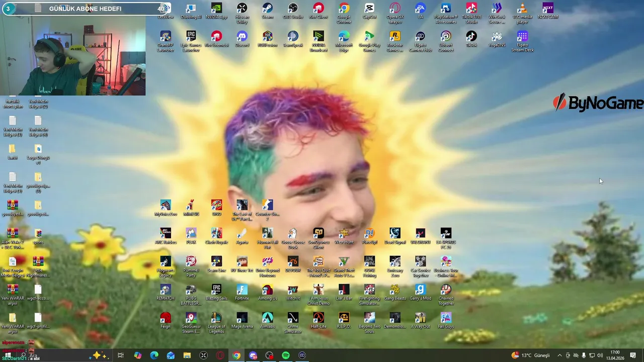Open the Fortnite shortcut
The image size is (644, 362).
242,293
